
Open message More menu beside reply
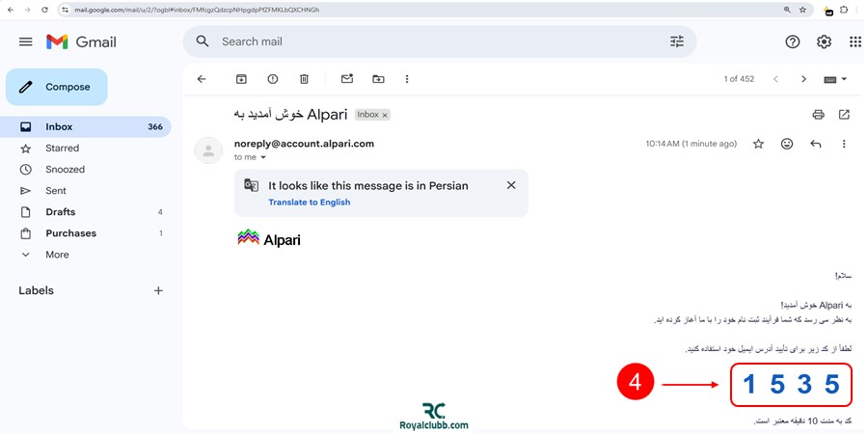844,144
